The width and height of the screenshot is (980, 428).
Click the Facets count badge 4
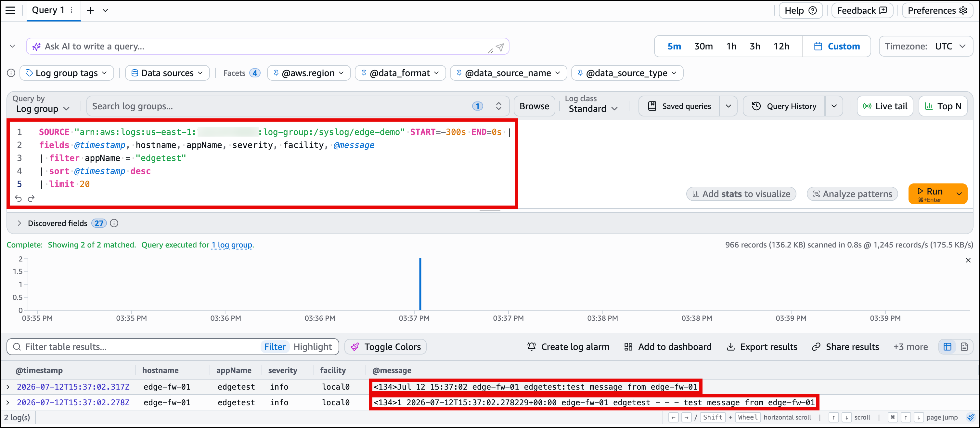click(255, 73)
